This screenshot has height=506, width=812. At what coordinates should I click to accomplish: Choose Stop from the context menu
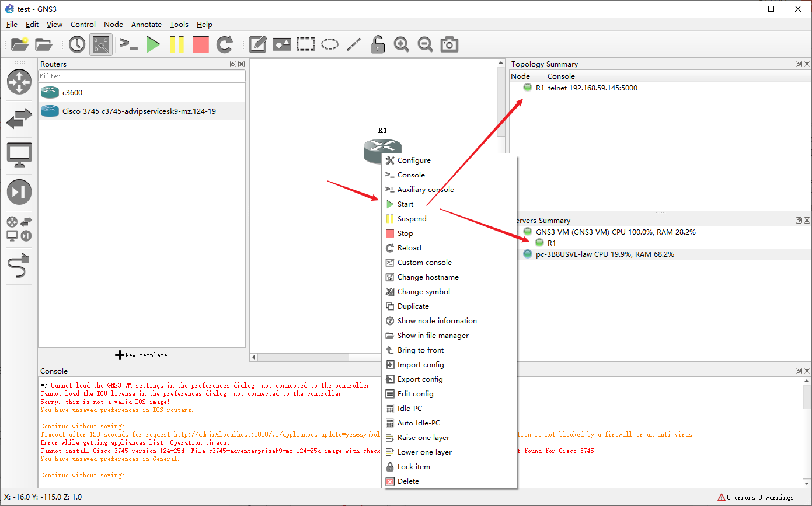click(449, 233)
